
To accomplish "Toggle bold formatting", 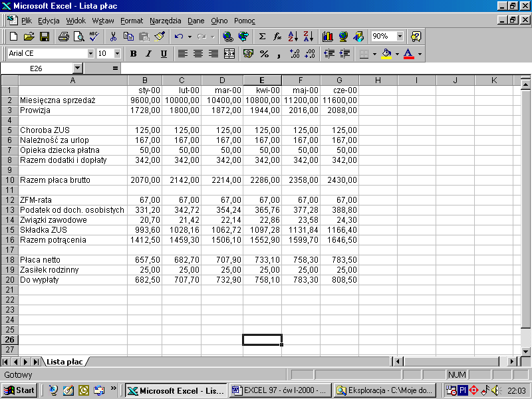I will (x=133, y=54).
